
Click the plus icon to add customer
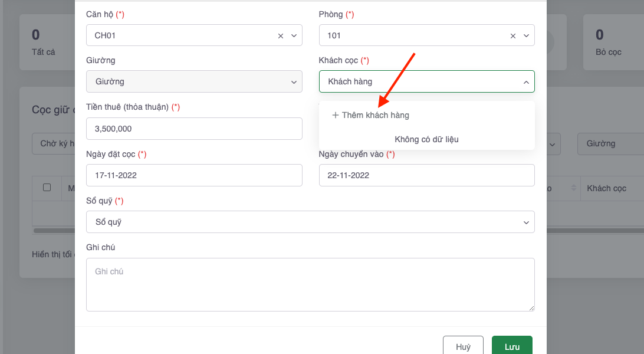click(x=336, y=115)
